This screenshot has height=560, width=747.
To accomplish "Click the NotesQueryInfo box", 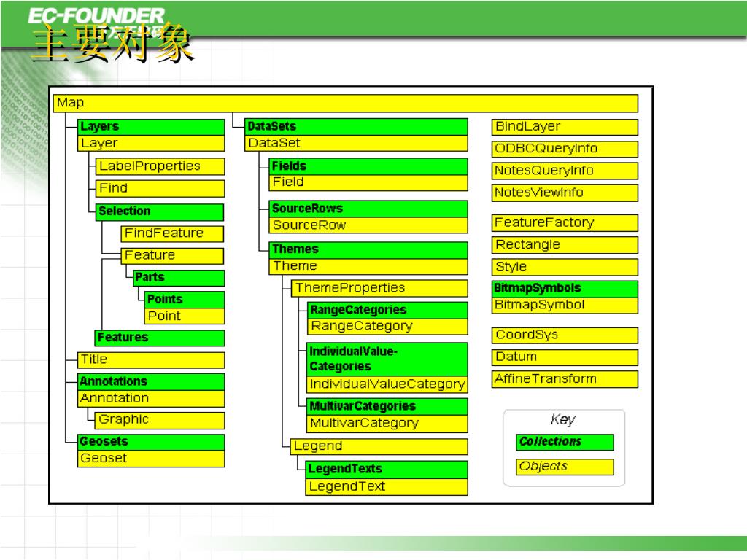I will [565, 171].
